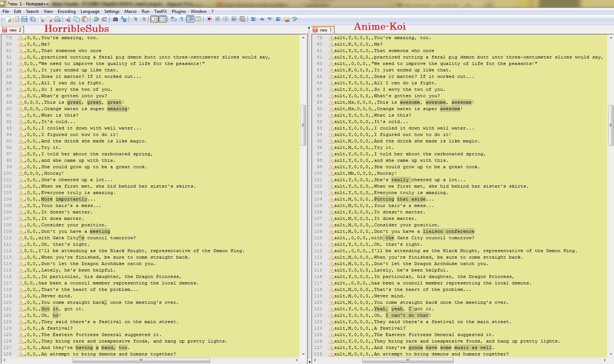
Task: Click "Putting that aside..." text in right pane
Action: [404, 199]
